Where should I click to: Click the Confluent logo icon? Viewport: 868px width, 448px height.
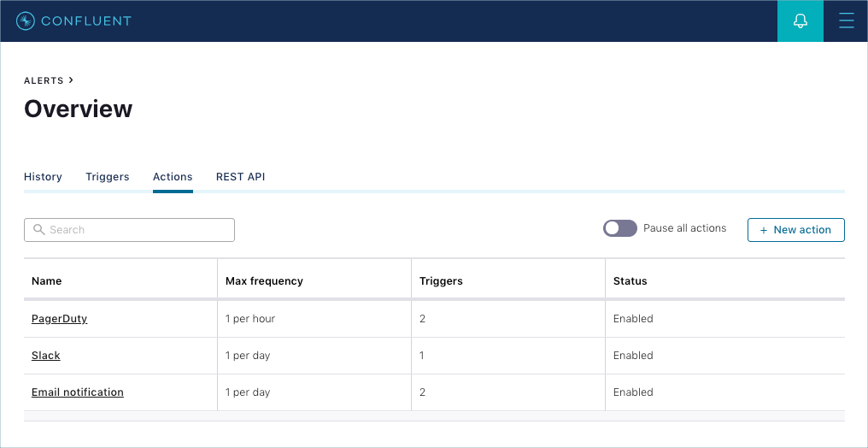(26, 21)
